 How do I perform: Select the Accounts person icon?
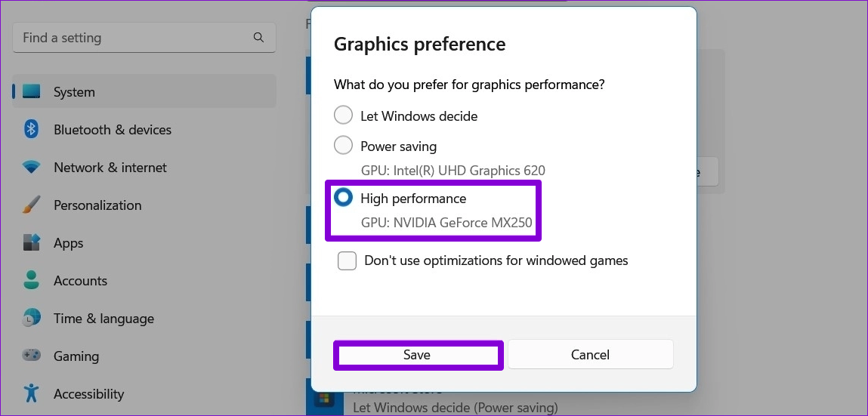click(x=32, y=280)
